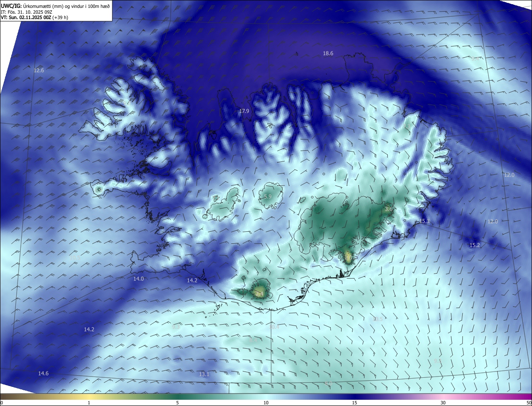Click the 50 tick on the colour scale
Viewport: 532px width, 406px height.
529,403
